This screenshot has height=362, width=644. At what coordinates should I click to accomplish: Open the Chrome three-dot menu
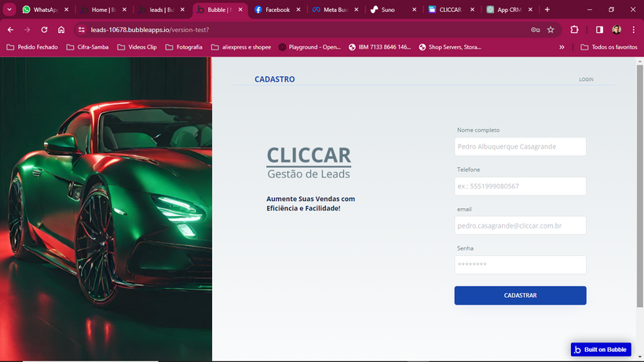pos(634,30)
